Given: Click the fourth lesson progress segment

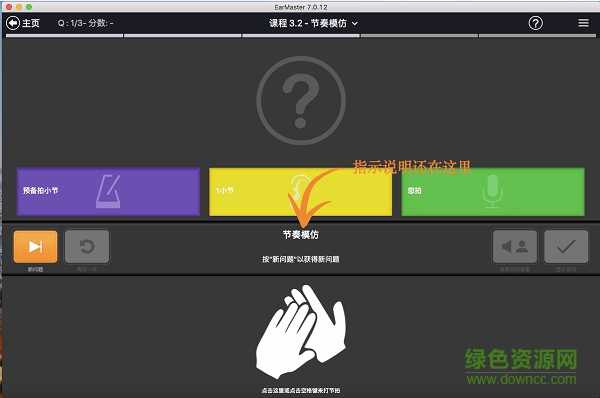Looking at the screenshot, I should tap(419, 36).
